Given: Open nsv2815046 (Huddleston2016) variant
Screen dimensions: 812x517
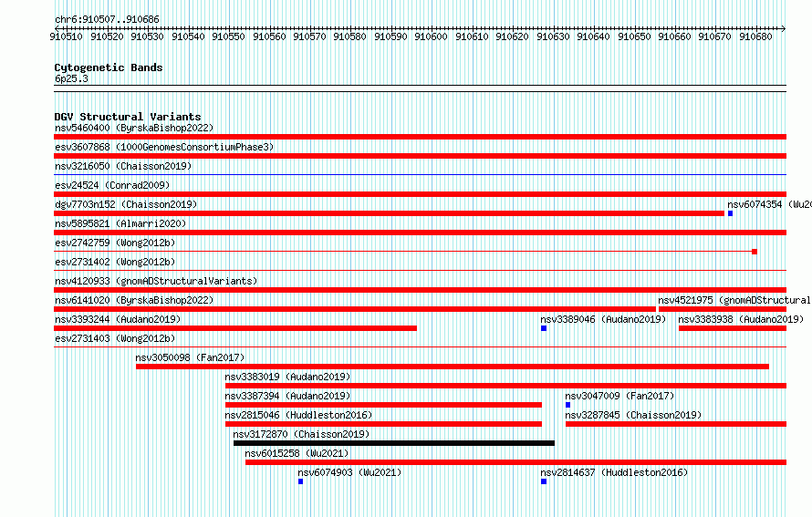Looking at the screenshot, I should click(298, 415).
